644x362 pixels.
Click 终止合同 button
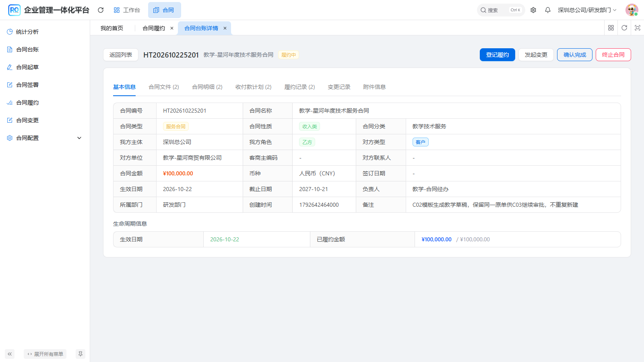(613, 55)
